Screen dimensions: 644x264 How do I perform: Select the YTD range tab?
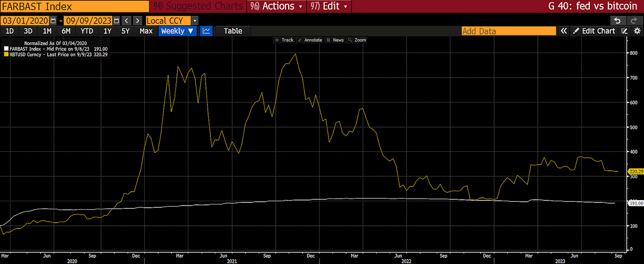click(87, 31)
